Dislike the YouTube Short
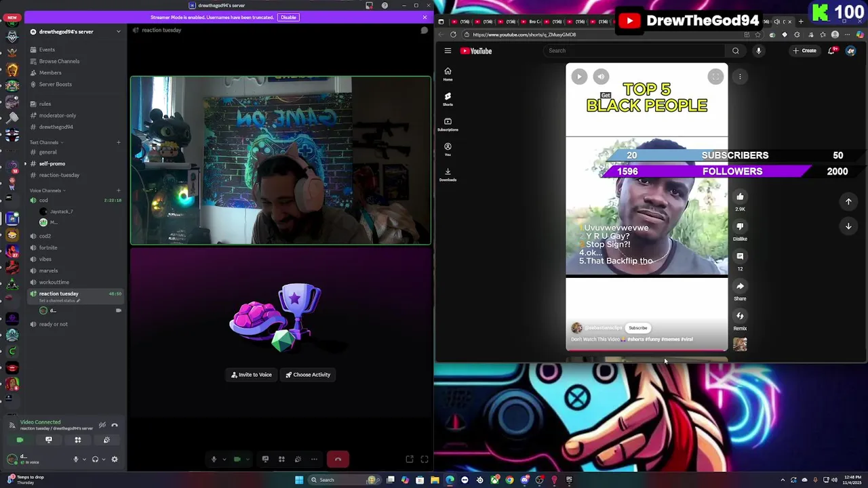The height and width of the screenshot is (488, 868). pyautogui.click(x=740, y=227)
